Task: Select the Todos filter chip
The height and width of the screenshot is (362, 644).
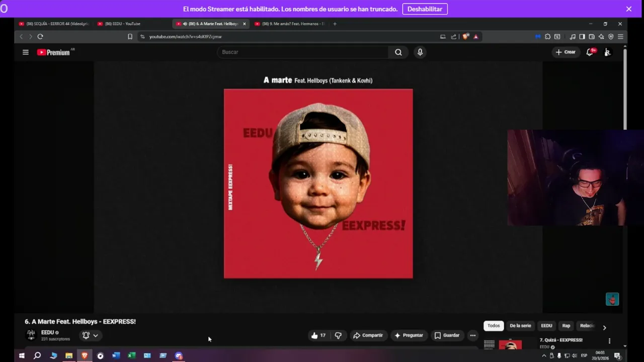Action: pyautogui.click(x=494, y=326)
